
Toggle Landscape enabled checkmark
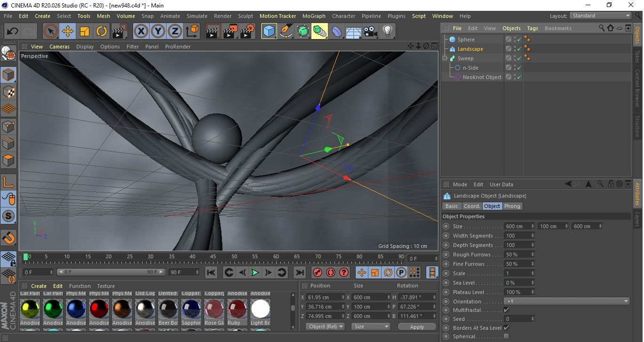(x=519, y=49)
